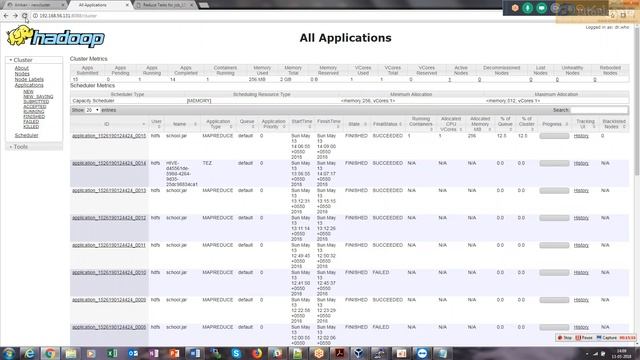The width and height of the screenshot is (640, 360).
Task: Open a new browser tab
Action: [204, 5]
